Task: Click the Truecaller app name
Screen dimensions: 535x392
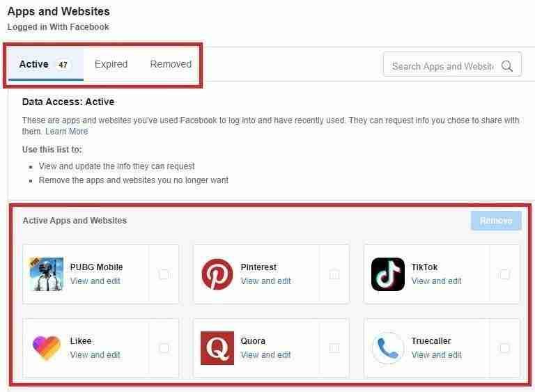Action: point(431,341)
